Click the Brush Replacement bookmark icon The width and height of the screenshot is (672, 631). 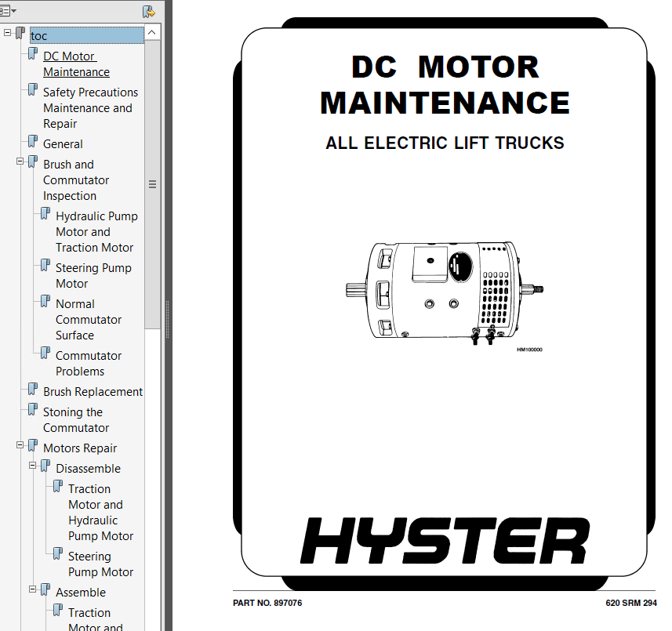[33, 389]
